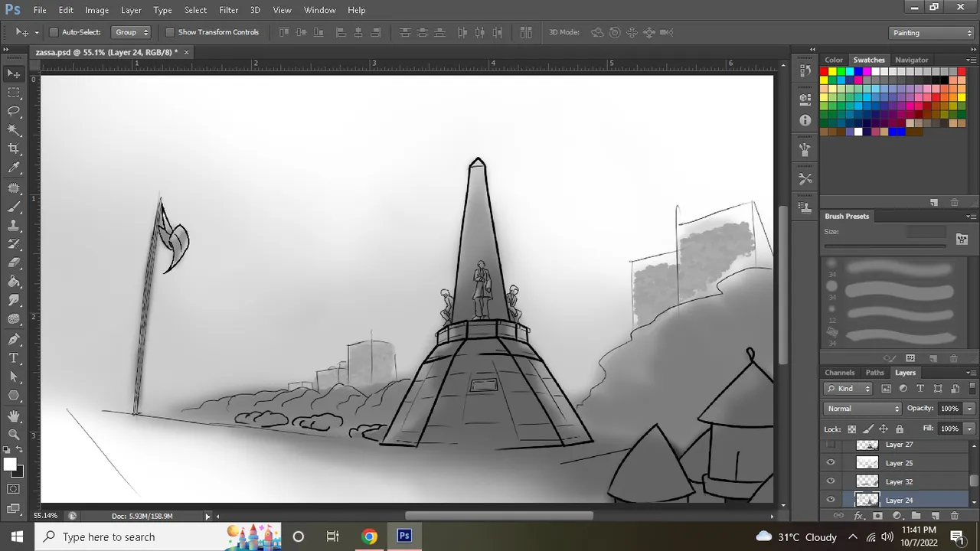The width and height of the screenshot is (980, 551).
Task: Switch to the Channels tab
Action: (x=840, y=373)
